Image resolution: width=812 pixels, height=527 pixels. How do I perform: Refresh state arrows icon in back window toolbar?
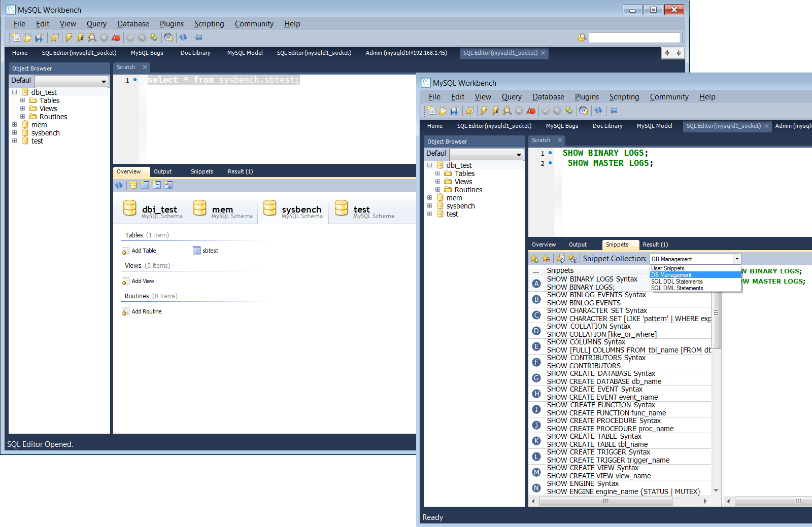[183, 38]
